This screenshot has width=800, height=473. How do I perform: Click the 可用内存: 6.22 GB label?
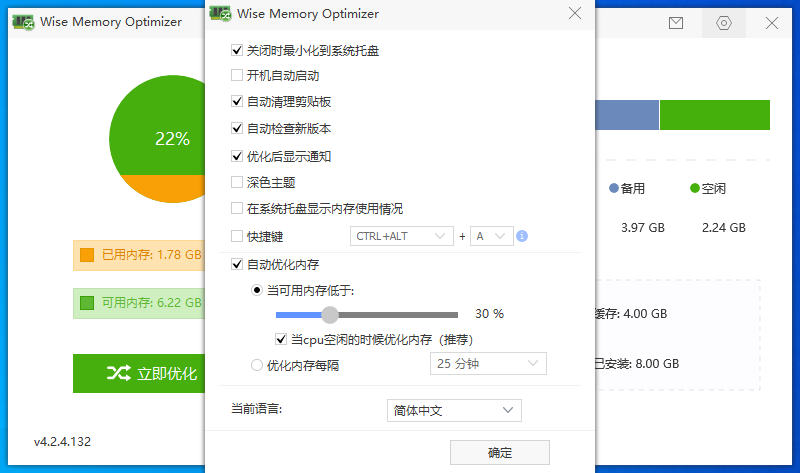152,303
